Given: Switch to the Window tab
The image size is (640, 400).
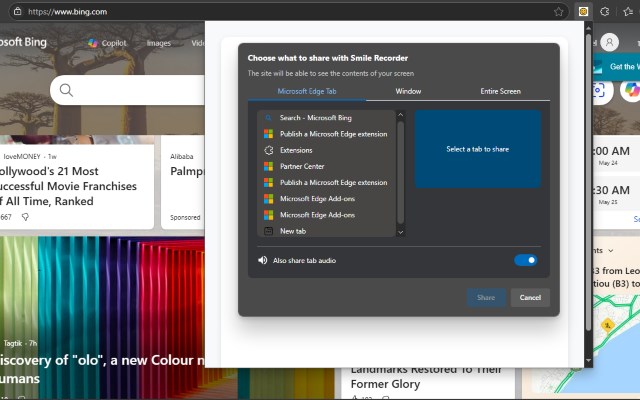Looking at the screenshot, I should (408, 91).
